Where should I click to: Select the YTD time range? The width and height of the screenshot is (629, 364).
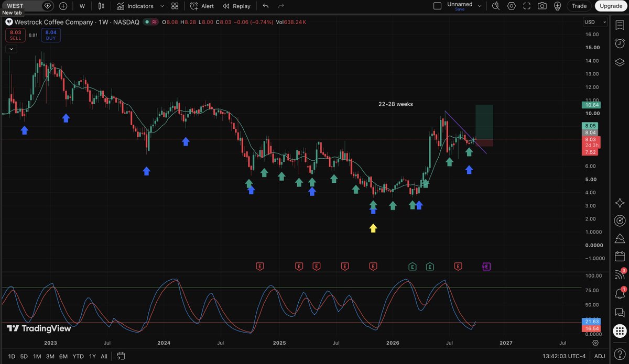tap(78, 356)
